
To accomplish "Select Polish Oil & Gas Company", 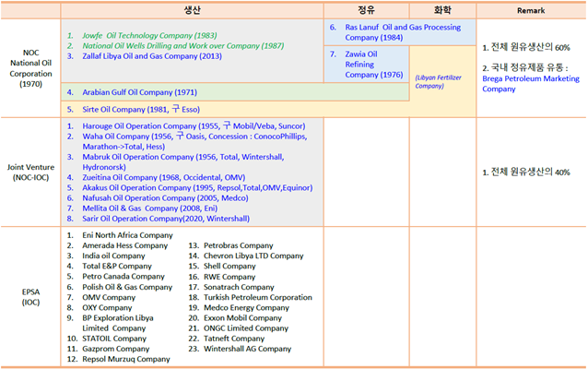I will pos(127,287).
